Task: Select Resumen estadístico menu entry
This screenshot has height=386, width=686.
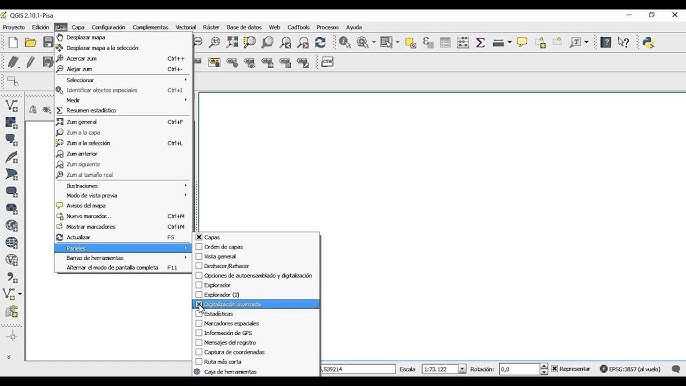Action: point(123,110)
